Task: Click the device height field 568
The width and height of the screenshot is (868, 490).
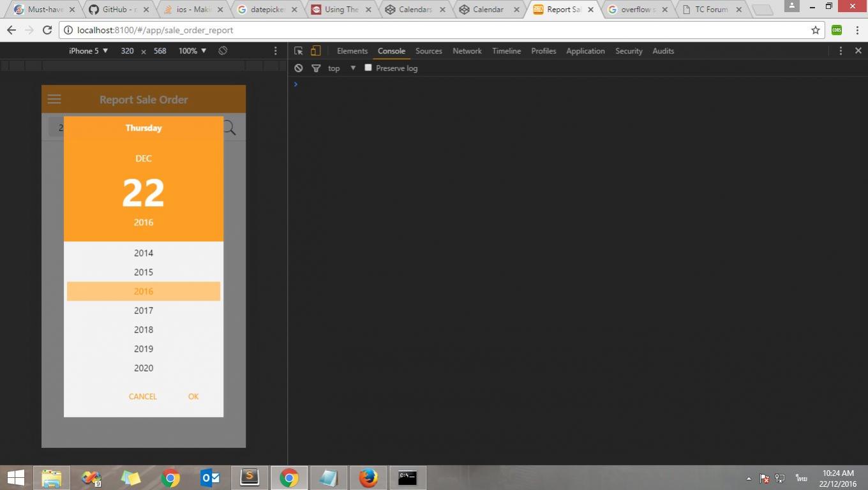Action: coord(160,51)
